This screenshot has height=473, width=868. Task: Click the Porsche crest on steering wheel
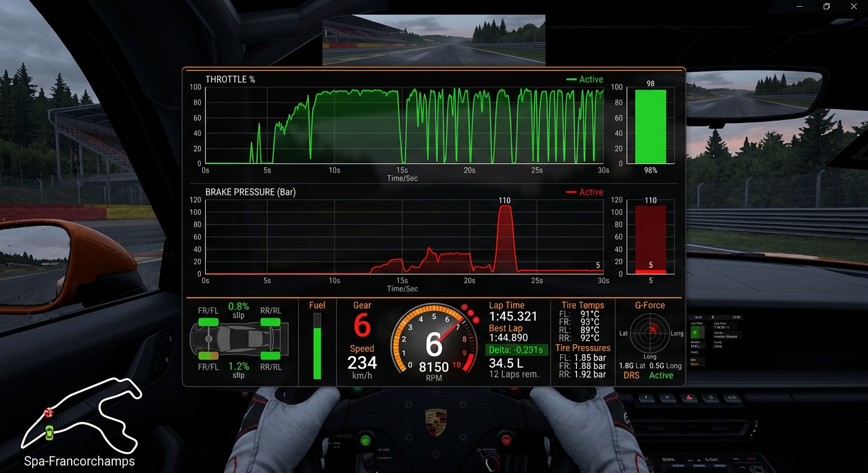coord(436,422)
